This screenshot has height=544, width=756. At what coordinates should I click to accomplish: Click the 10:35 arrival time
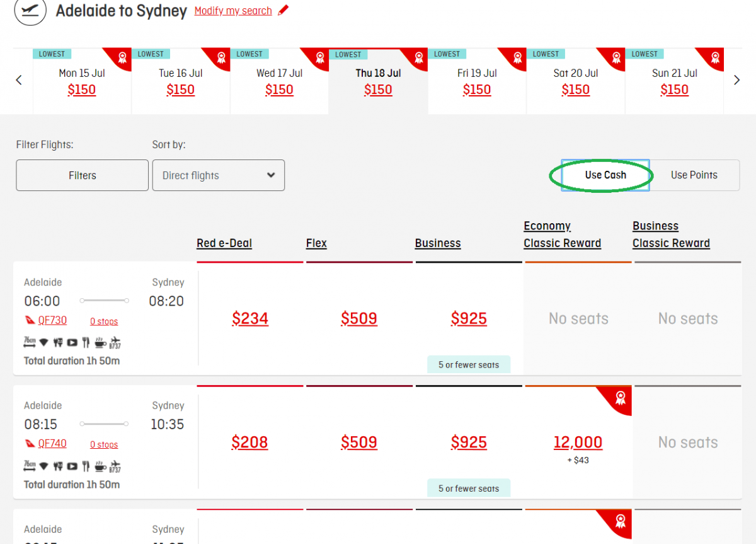click(x=167, y=425)
